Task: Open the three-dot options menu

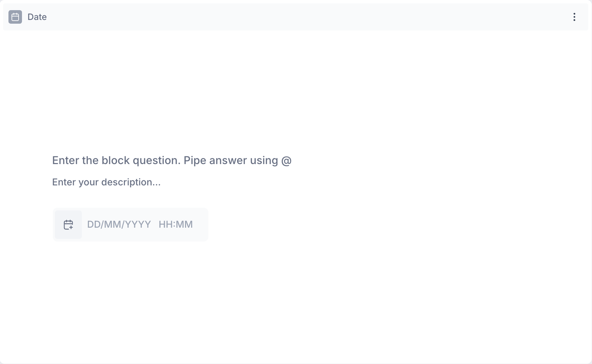Action: pos(574,17)
